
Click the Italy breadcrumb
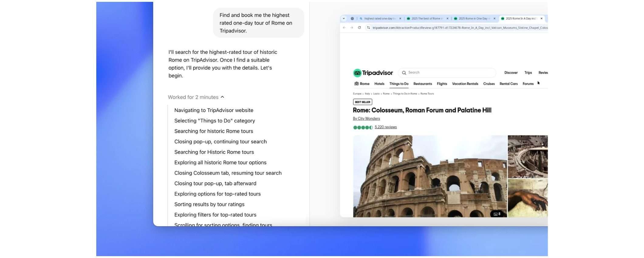(x=367, y=94)
